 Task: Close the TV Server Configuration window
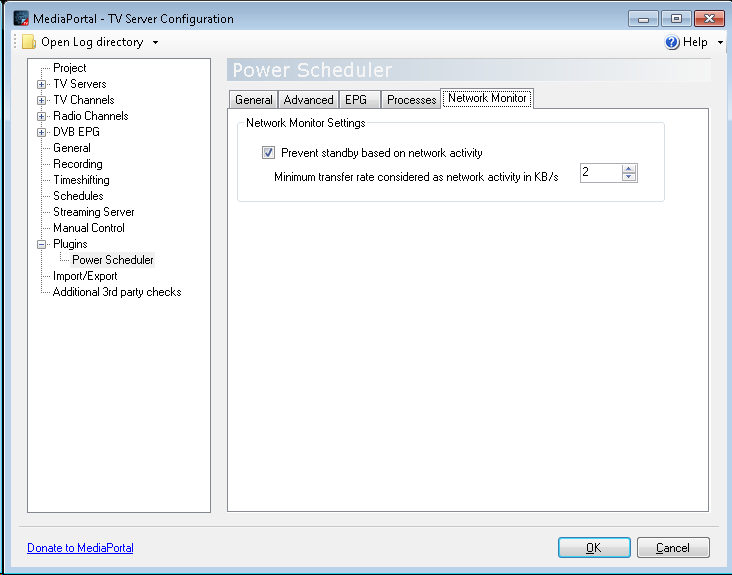coord(709,19)
